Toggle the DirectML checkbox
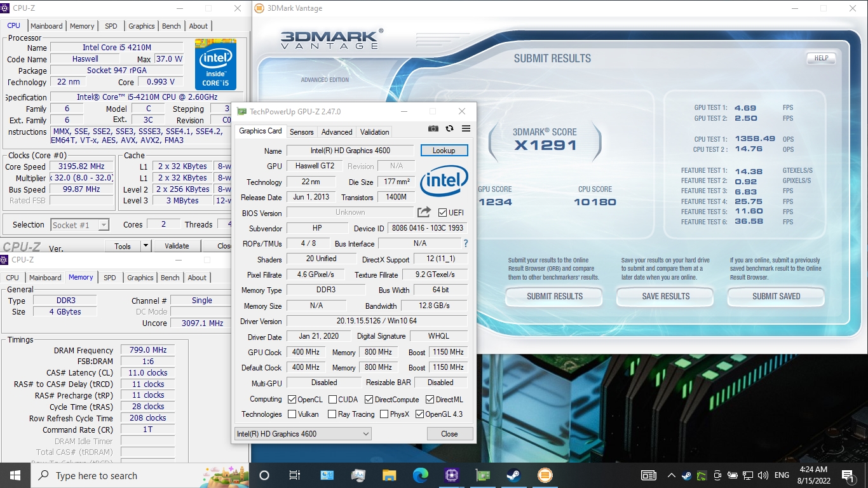Image resolution: width=868 pixels, height=488 pixels. (430, 400)
